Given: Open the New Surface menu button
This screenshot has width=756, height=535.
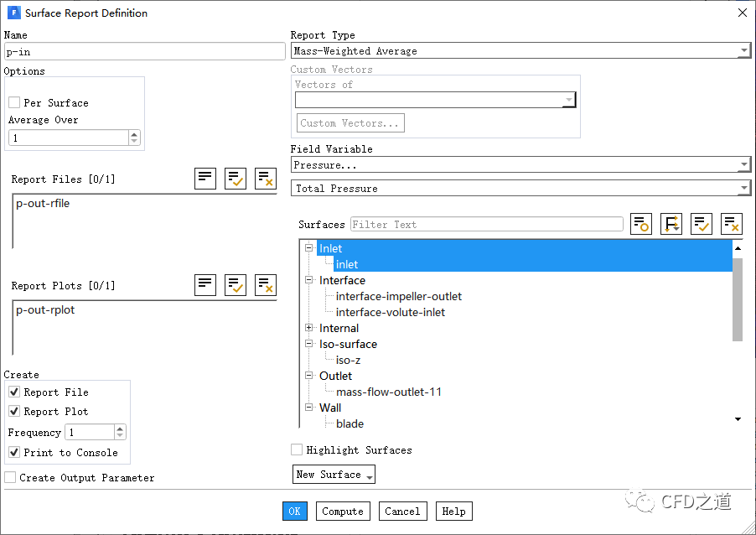Looking at the screenshot, I should pos(334,475).
